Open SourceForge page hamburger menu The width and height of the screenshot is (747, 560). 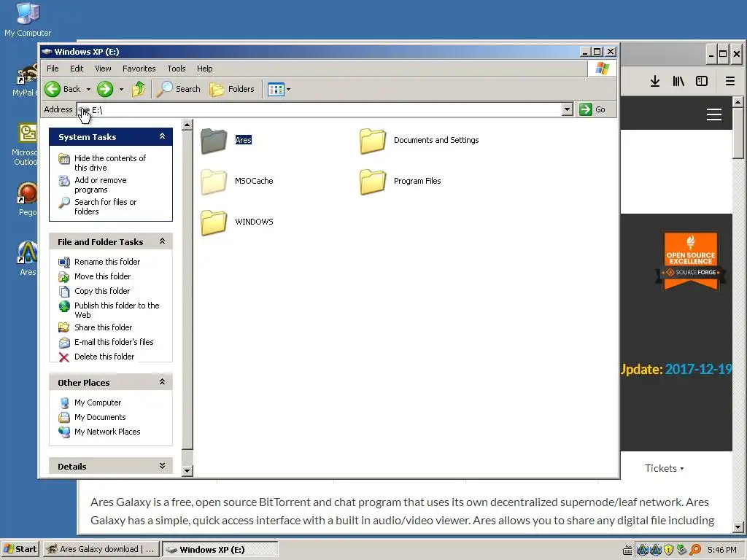[713, 114]
